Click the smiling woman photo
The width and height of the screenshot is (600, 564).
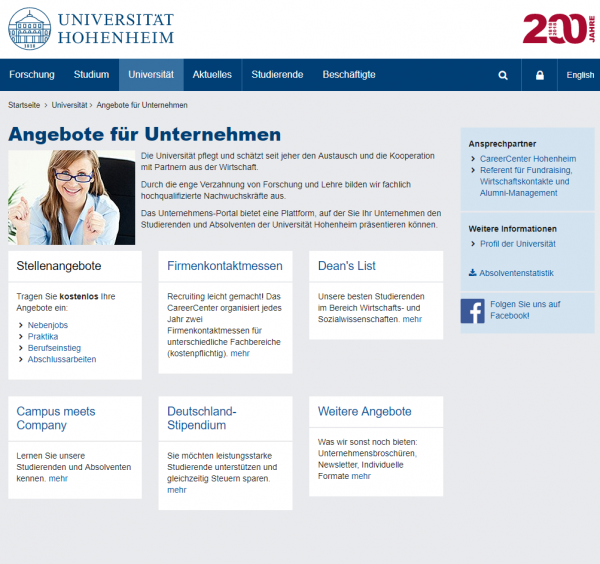72,197
